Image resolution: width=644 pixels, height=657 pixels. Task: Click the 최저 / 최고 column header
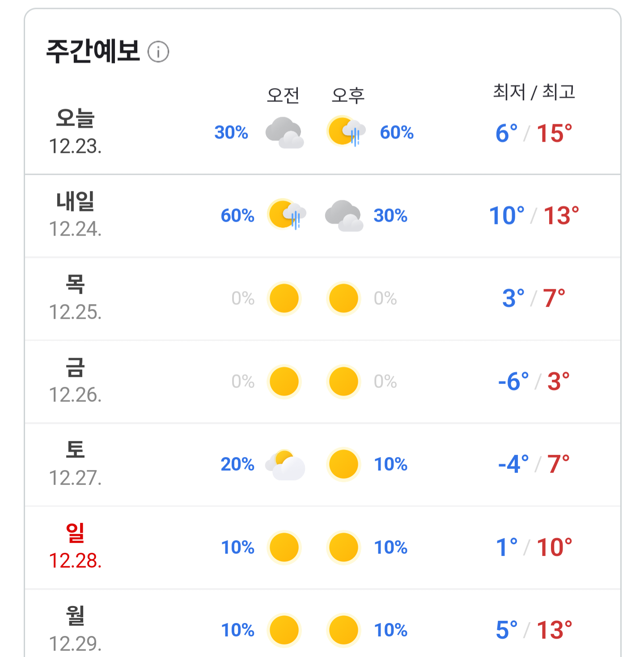pos(534,92)
